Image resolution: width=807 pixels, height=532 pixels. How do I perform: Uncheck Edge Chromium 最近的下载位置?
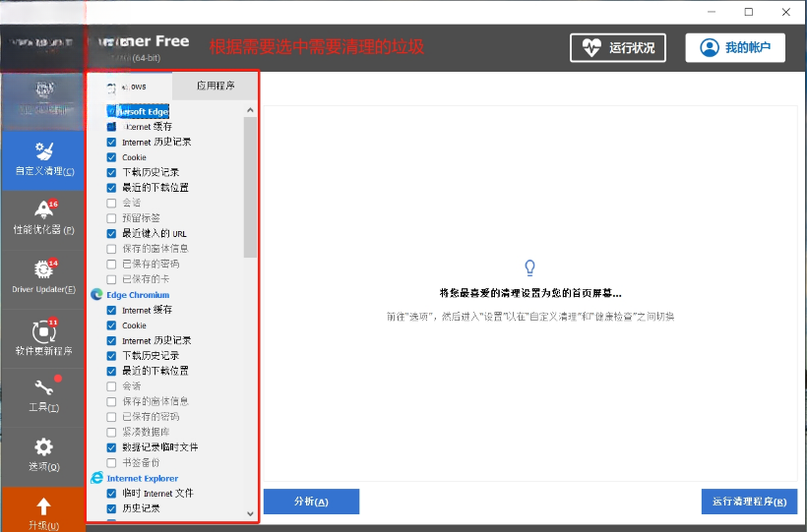[x=111, y=371]
